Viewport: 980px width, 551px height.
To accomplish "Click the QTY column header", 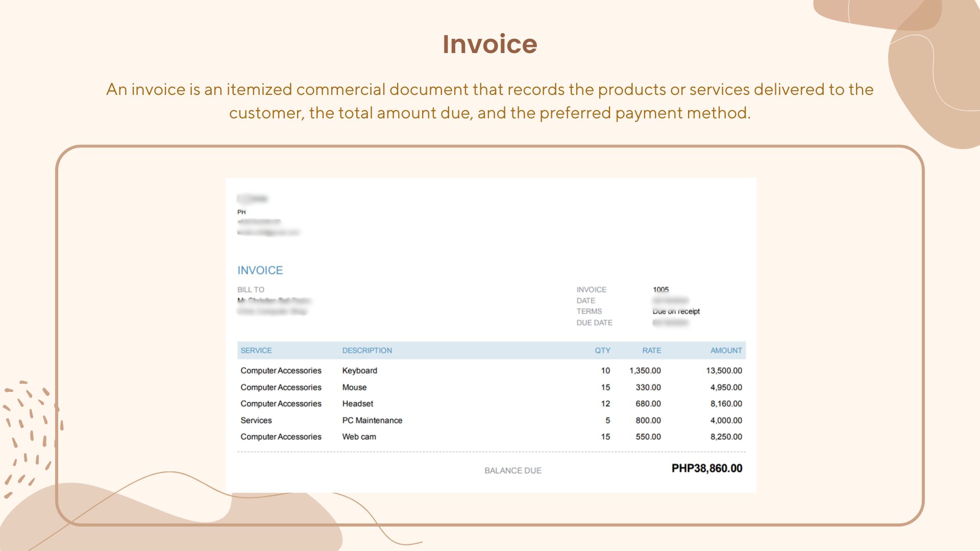I will click(x=602, y=350).
